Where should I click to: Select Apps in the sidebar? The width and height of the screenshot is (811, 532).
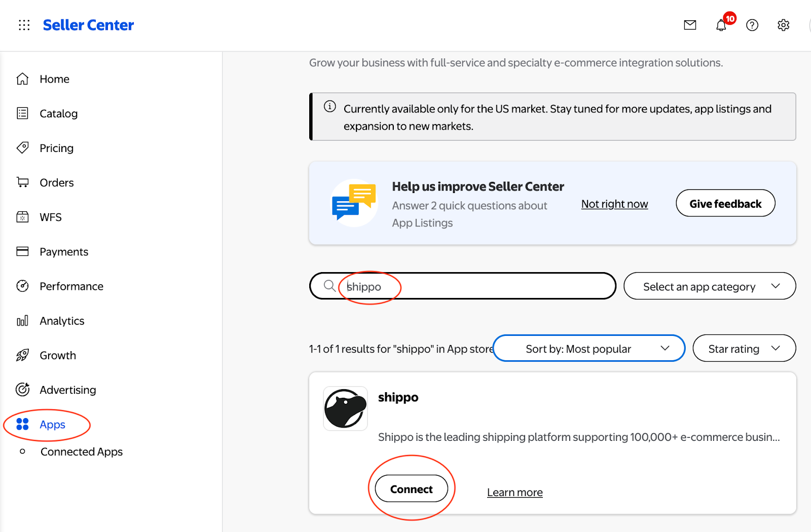pyautogui.click(x=52, y=425)
